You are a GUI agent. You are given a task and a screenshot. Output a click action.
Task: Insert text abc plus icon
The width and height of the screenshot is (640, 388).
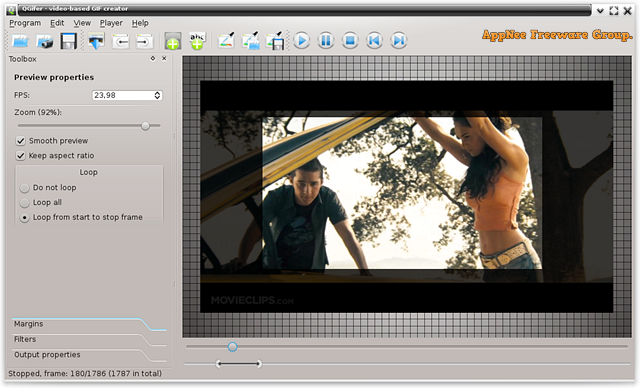198,41
